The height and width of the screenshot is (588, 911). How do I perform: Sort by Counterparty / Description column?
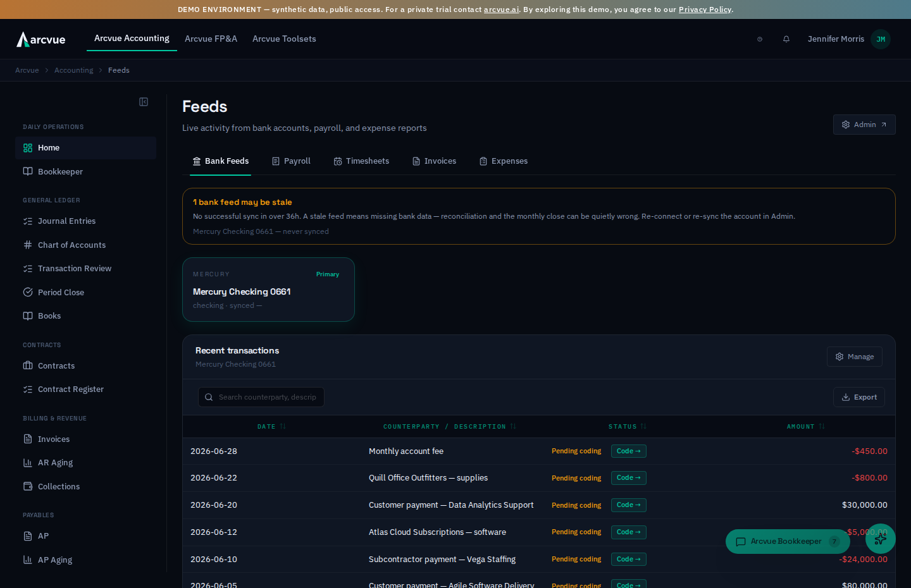[x=449, y=427]
